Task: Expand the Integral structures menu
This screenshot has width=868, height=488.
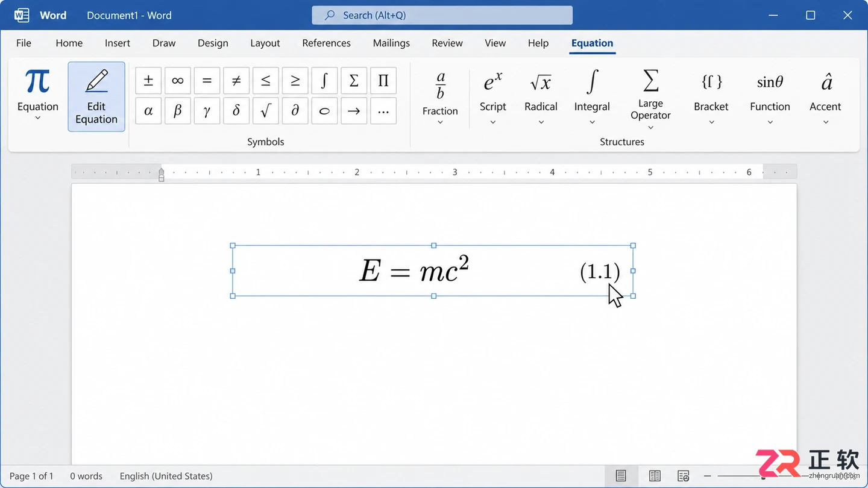Action: click(592, 98)
